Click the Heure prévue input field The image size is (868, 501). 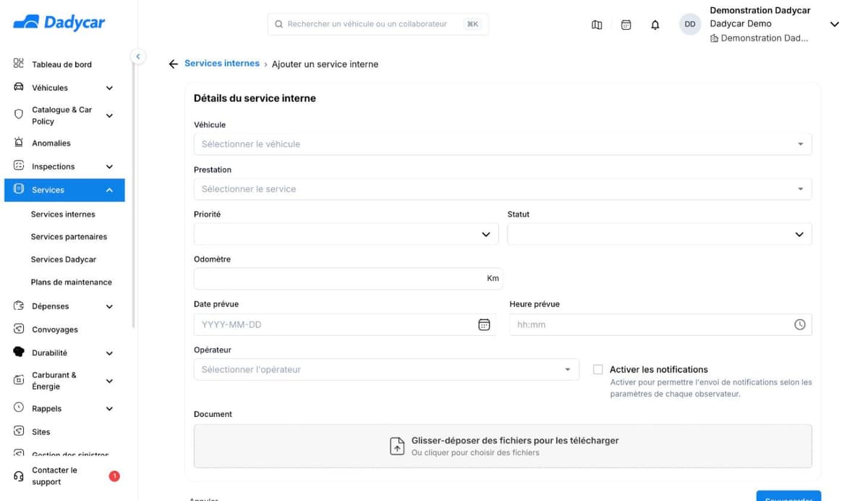(x=660, y=325)
